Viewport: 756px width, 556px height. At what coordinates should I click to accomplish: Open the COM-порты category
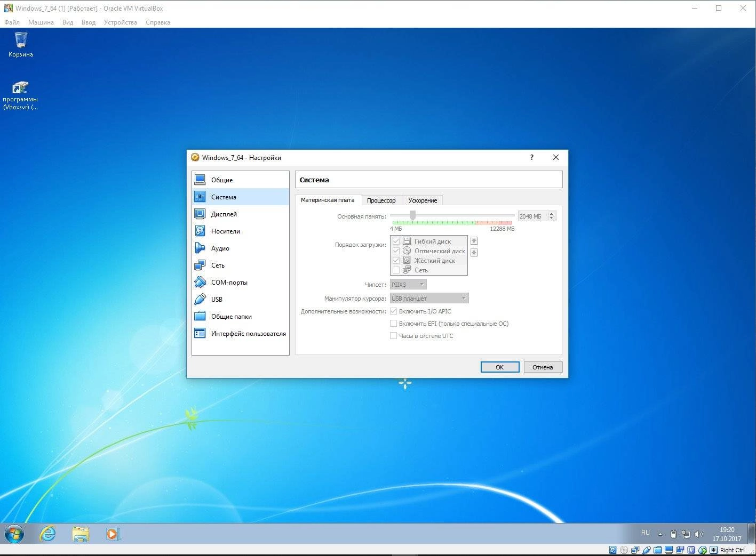click(241, 282)
